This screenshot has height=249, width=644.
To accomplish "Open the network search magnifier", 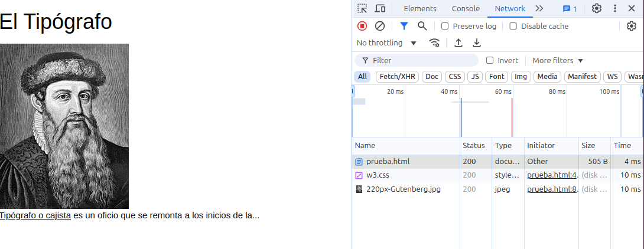I will [x=422, y=26].
